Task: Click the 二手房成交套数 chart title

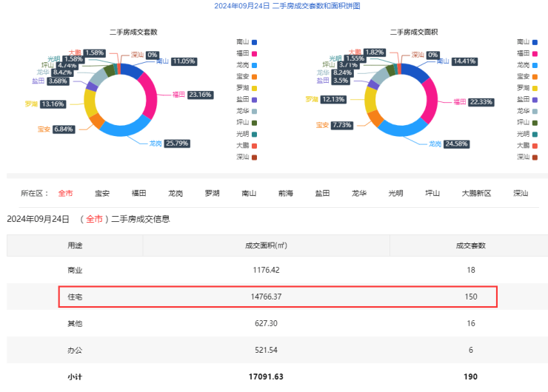Action: [133, 32]
